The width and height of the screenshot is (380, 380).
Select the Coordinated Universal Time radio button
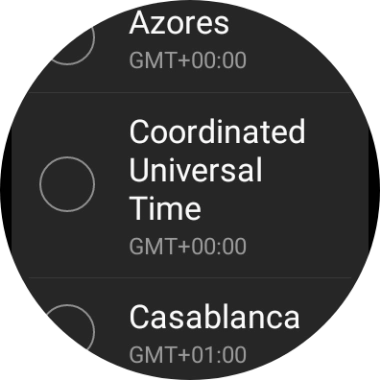tap(67, 184)
